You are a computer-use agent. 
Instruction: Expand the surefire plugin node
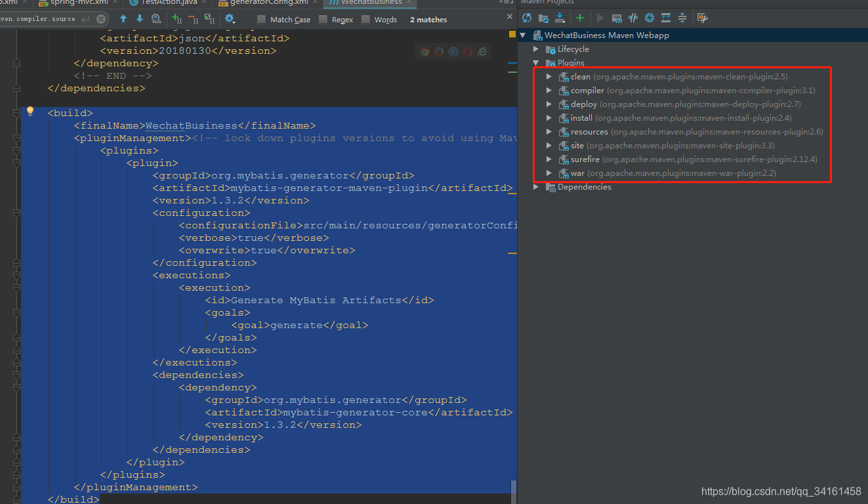548,159
